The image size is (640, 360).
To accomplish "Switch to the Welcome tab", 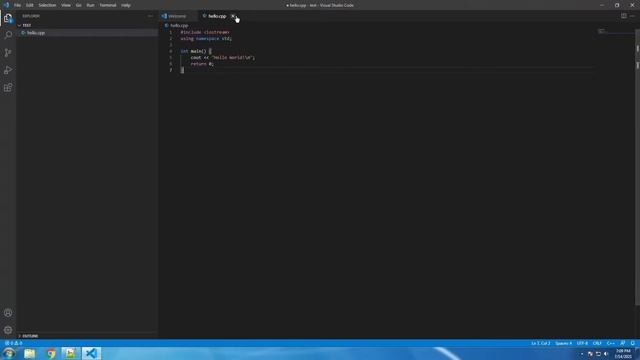I will [x=177, y=16].
